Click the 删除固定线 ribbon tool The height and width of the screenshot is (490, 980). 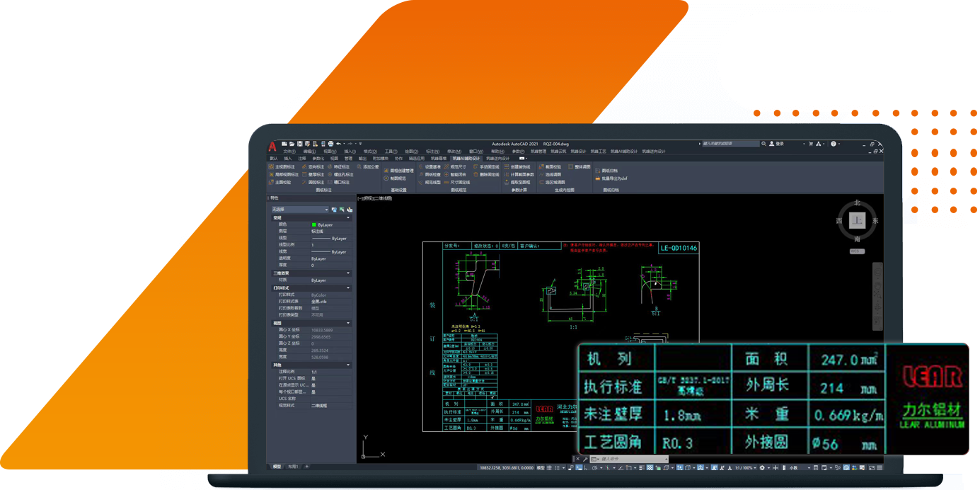pyautogui.click(x=487, y=174)
